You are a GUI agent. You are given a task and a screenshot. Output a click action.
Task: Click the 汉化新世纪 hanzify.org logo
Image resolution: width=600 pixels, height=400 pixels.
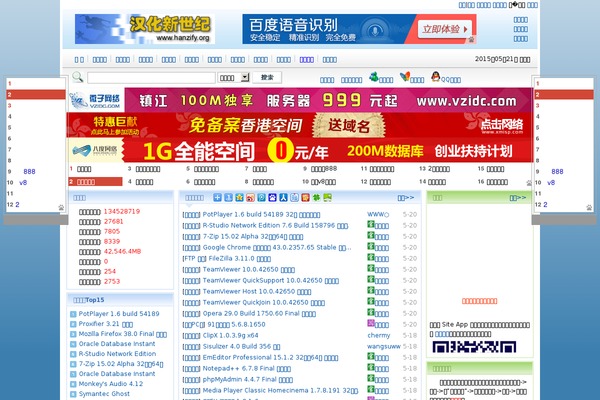(145, 29)
